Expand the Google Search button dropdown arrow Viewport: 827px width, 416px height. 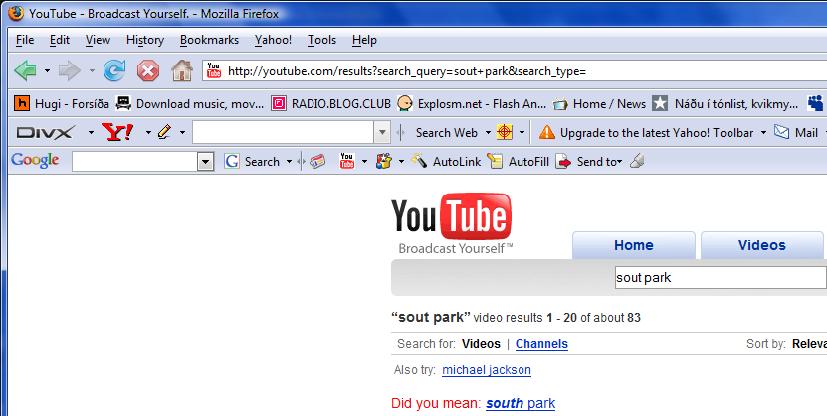pos(289,162)
